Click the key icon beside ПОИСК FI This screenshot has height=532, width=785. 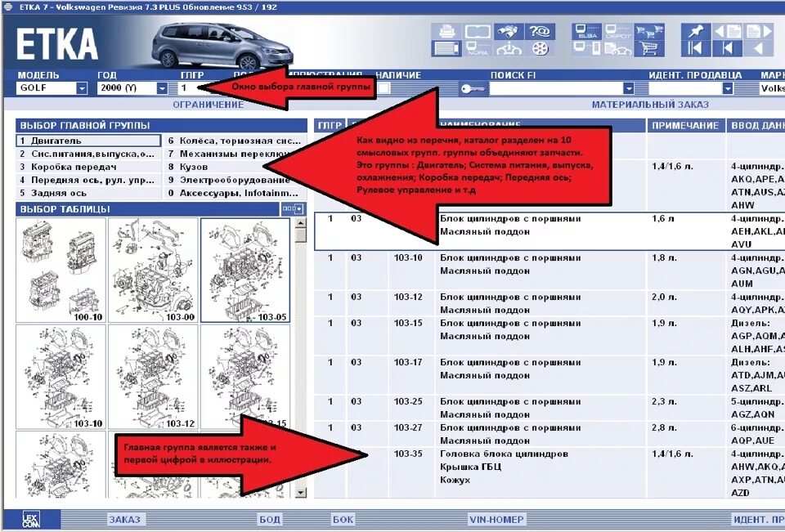coord(473,88)
